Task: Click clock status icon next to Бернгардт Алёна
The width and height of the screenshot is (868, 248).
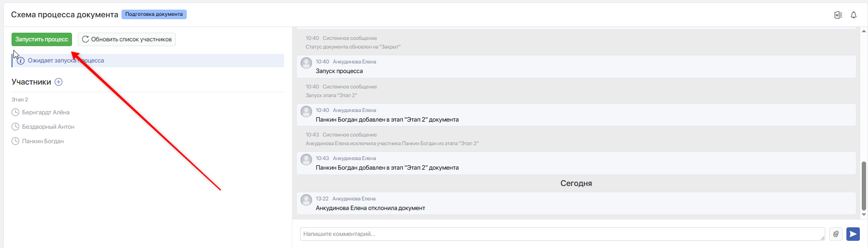Action: pyautogui.click(x=15, y=112)
